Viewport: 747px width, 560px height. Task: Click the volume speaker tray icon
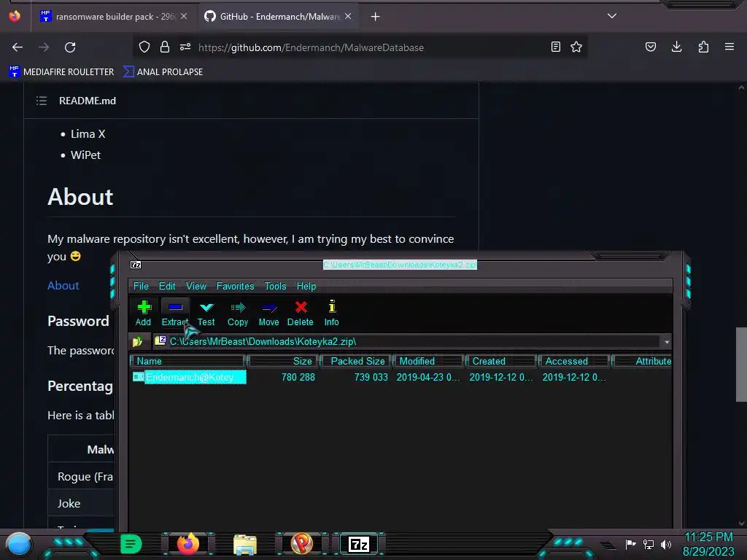[x=666, y=544]
